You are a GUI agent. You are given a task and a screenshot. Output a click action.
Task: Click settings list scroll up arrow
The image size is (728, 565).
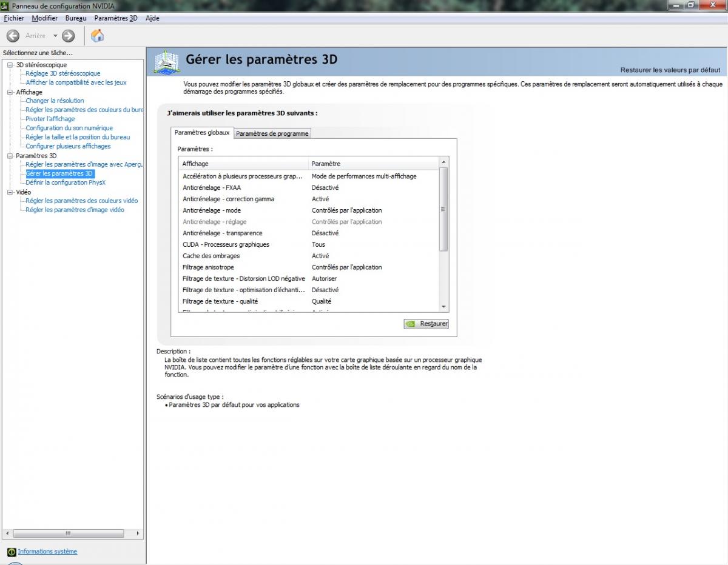click(443, 162)
